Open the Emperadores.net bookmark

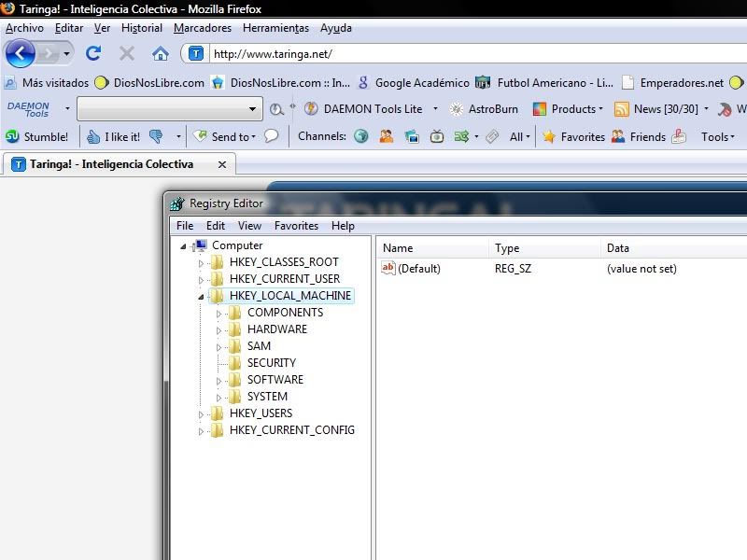coord(672,83)
